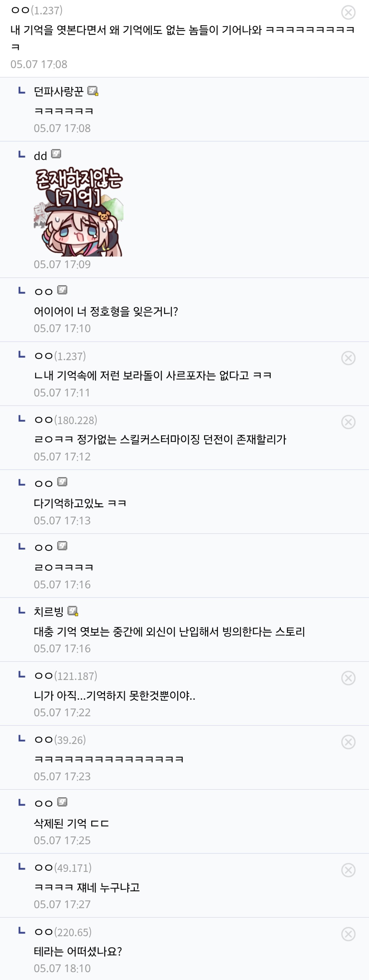Viewport: 369px width, 980px height.
Task: Click gallog icon on 다기억하고있노 reply
Action: coord(62,482)
